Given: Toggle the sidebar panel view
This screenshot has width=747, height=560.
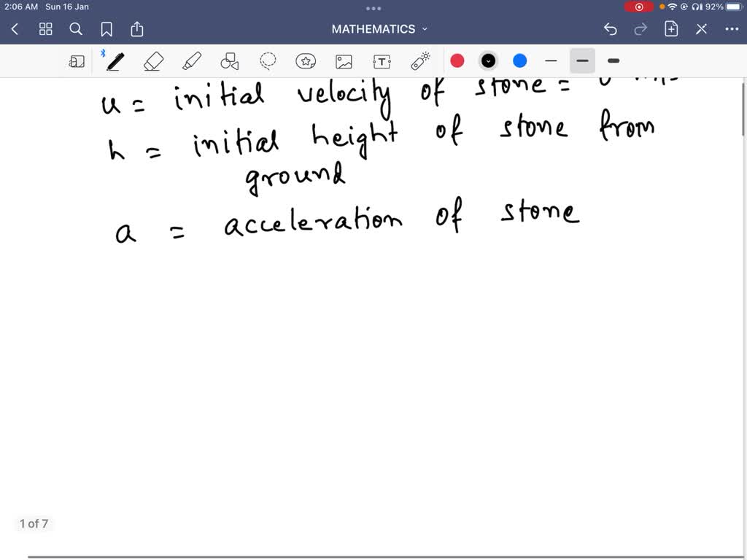Looking at the screenshot, I should pyautogui.click(x=77, y=61).
